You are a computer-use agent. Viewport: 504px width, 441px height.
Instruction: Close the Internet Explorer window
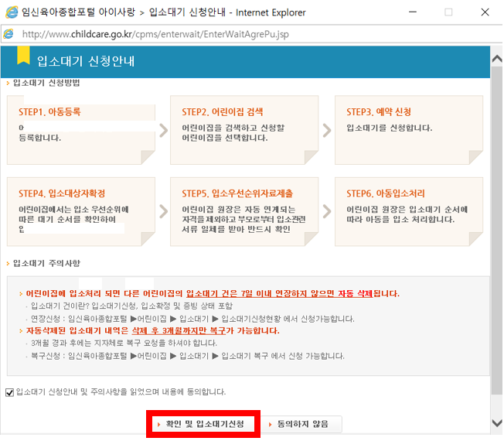[485, 12]
